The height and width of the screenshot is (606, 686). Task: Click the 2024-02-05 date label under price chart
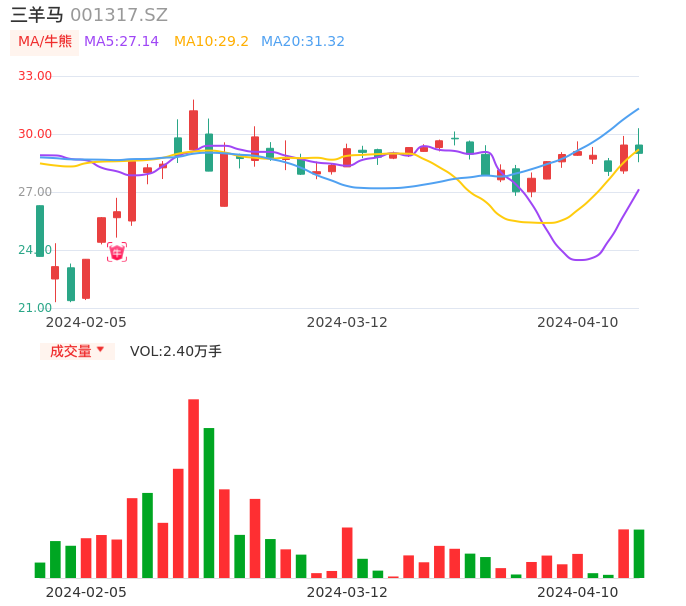86,322
